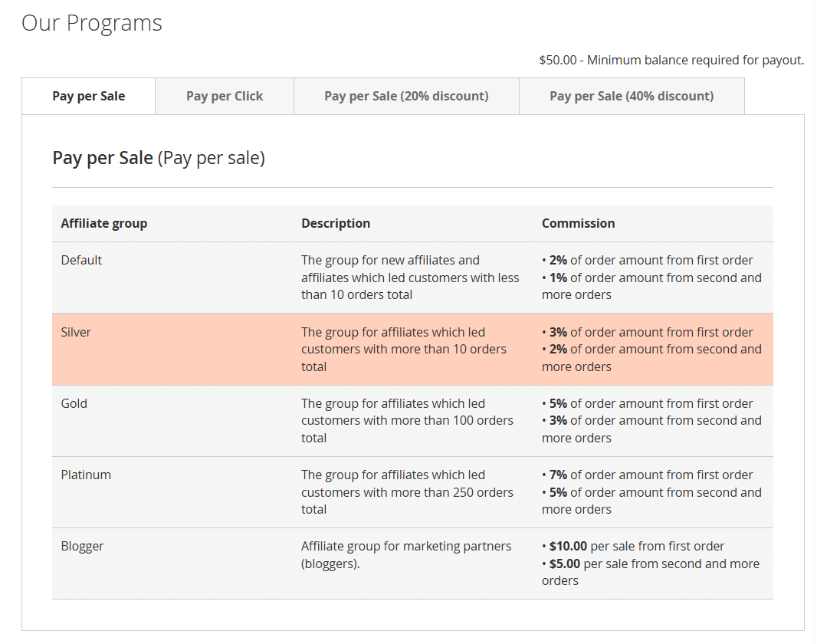Click the Default affiliate group name
Screen dimensions: 817x644
coord(81,260)
